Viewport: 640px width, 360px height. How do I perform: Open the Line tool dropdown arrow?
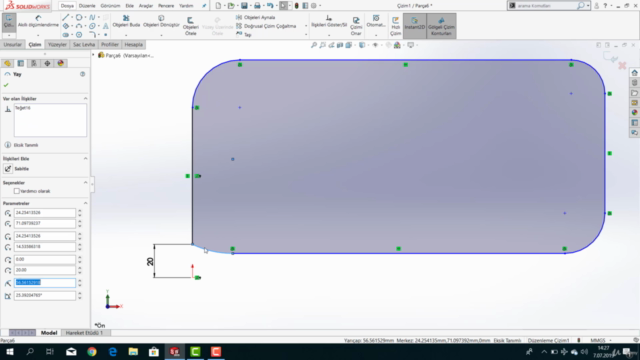pos(72,18)
